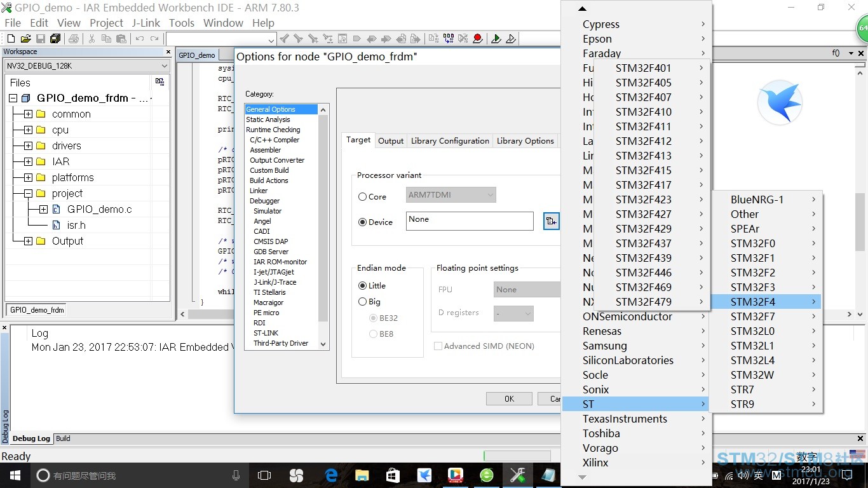868x488 pixels.
Task: Open Windows Store from taskbar
Action: [393, 475]
